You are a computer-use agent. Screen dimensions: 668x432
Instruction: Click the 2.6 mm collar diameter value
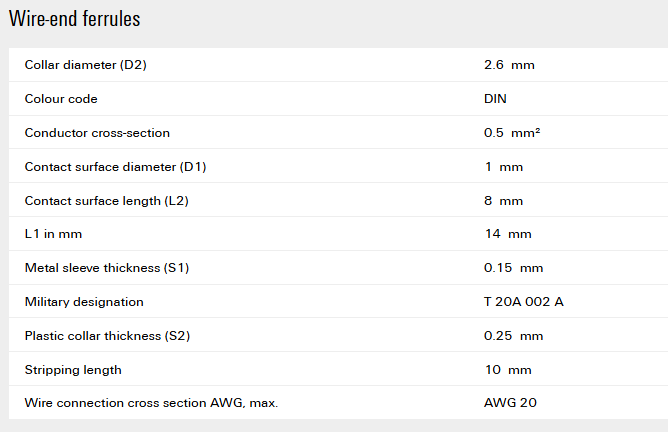coord(509,65)
